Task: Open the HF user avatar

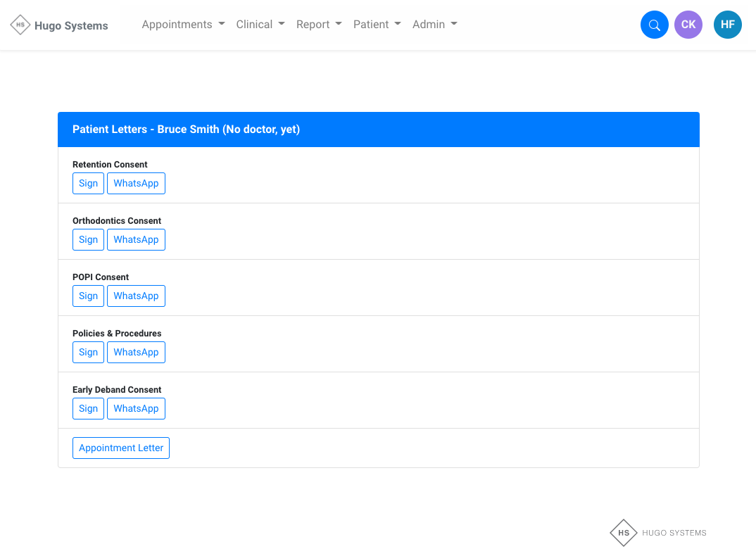Action: (727, 25)
